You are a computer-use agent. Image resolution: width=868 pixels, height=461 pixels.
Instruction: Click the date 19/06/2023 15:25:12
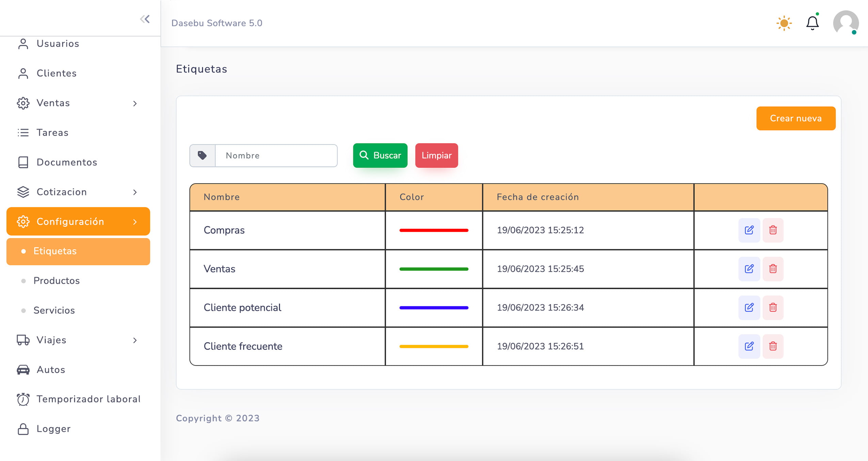(540, 230)
